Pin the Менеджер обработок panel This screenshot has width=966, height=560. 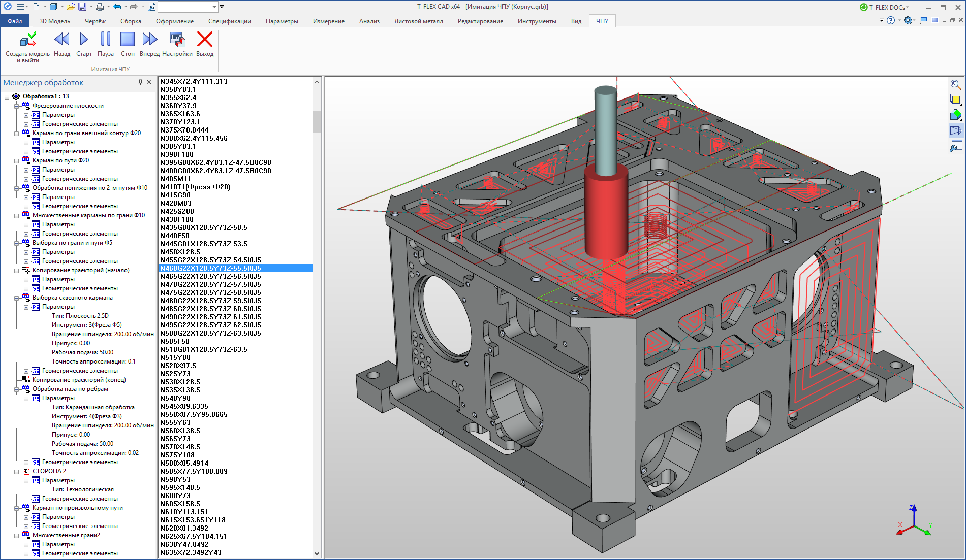(140, 82)
